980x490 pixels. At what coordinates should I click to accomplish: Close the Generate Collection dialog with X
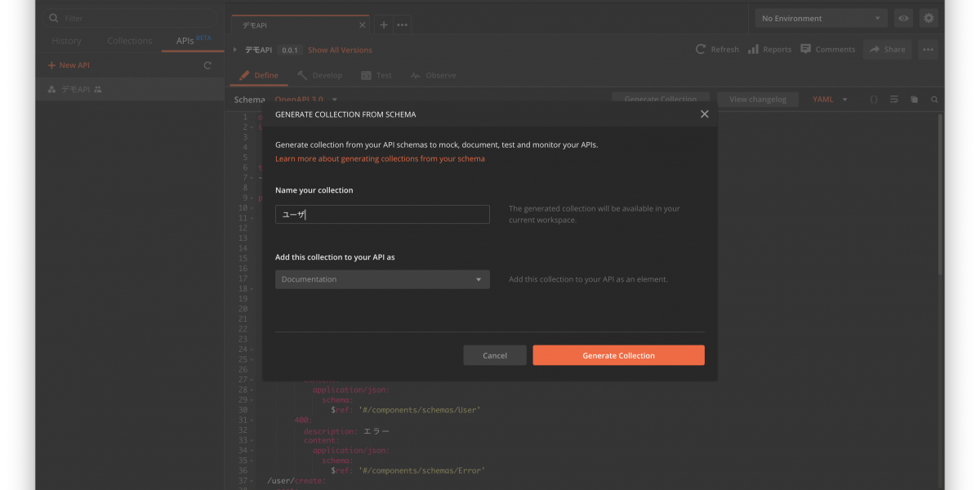[x=704, y=114]
